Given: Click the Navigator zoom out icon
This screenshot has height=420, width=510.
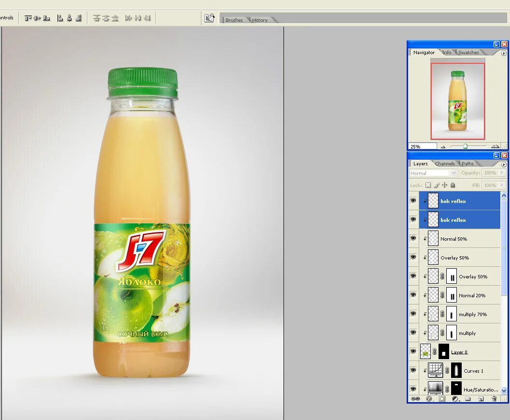Looking at the screenshot, I should point(443,146).
